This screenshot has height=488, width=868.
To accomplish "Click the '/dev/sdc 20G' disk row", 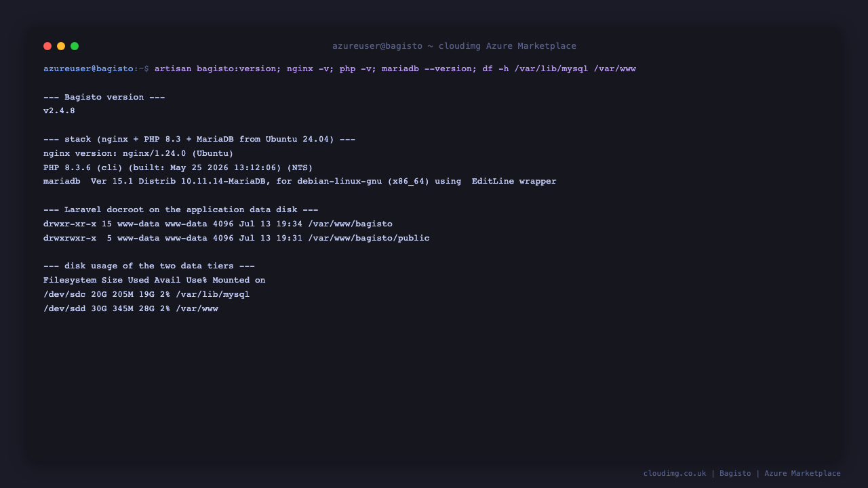I will click(x=146, y=294).
